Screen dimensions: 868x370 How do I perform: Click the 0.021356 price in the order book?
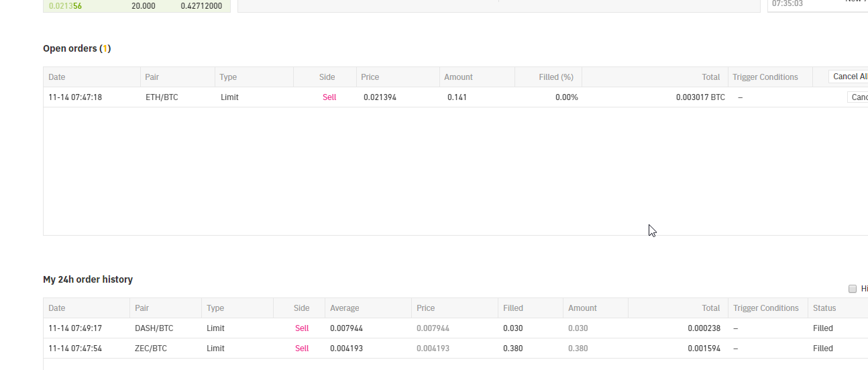(x=65, y=6)
